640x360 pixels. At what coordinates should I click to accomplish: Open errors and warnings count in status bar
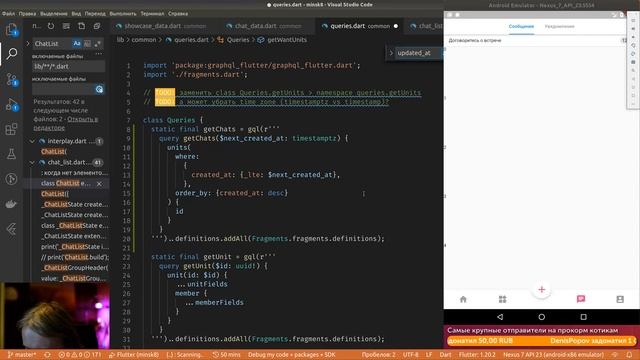pyautogui.click(x=80, y=355)
